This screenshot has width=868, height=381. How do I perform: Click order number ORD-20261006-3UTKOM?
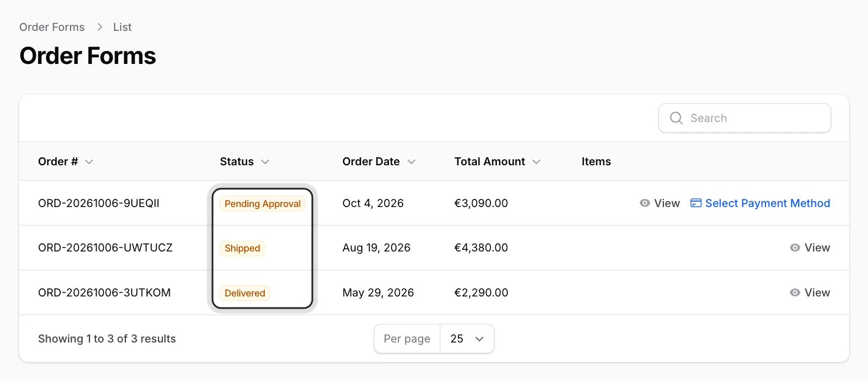[x=104, y=293]
